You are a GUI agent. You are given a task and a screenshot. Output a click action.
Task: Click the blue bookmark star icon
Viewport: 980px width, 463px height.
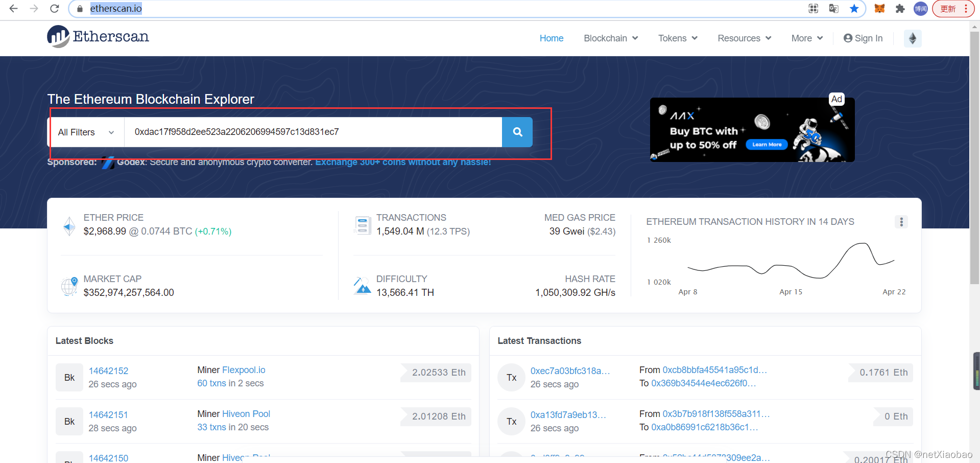click(x=854, y=9)
